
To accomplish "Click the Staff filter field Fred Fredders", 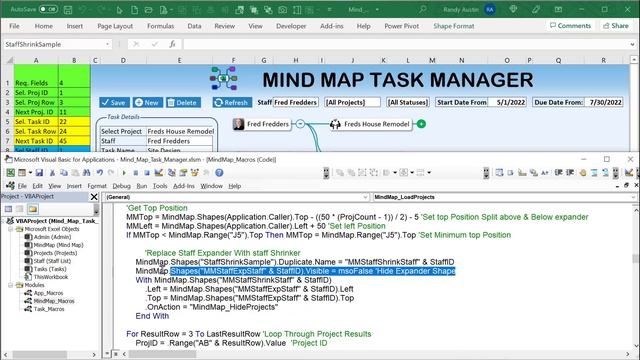I will 296,102.
